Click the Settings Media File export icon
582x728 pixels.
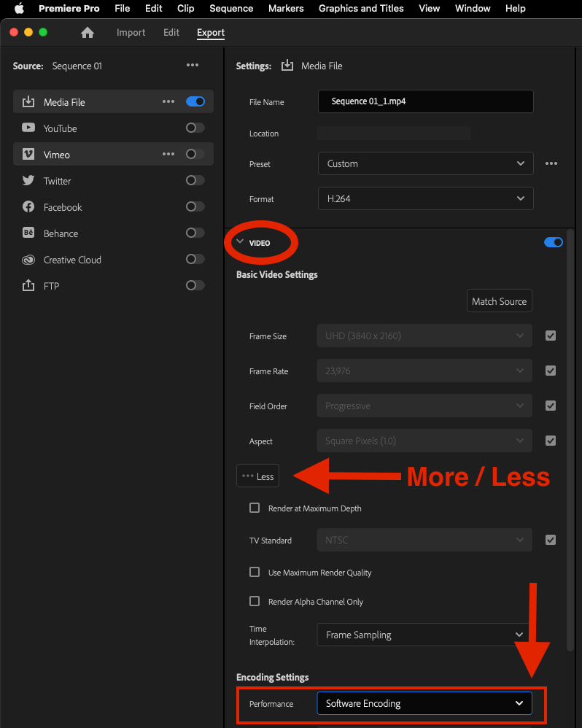pos(287,66)
